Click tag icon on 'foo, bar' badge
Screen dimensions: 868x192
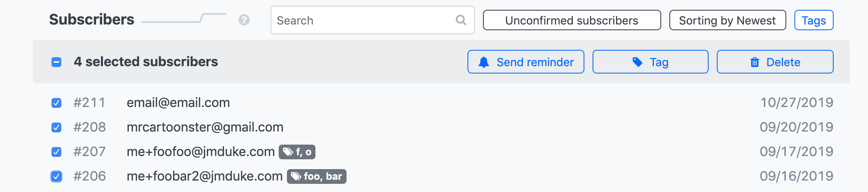click(296, 176)
